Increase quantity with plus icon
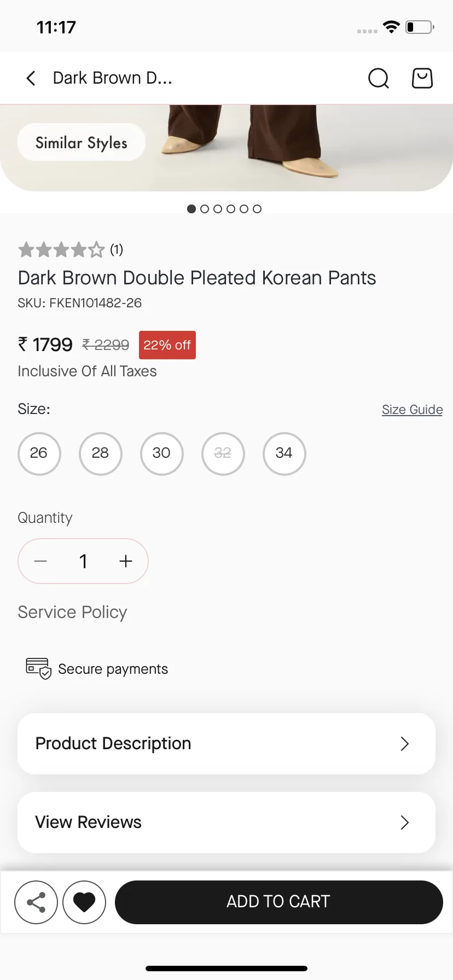This screenshot has height=980, width=453. click(126, 561)
